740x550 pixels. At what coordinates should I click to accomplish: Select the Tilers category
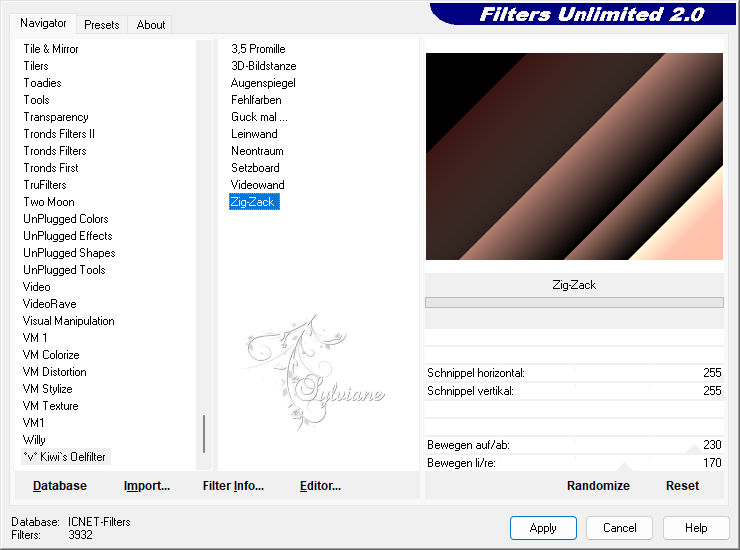pyautogui.click(x=36, y=66)
